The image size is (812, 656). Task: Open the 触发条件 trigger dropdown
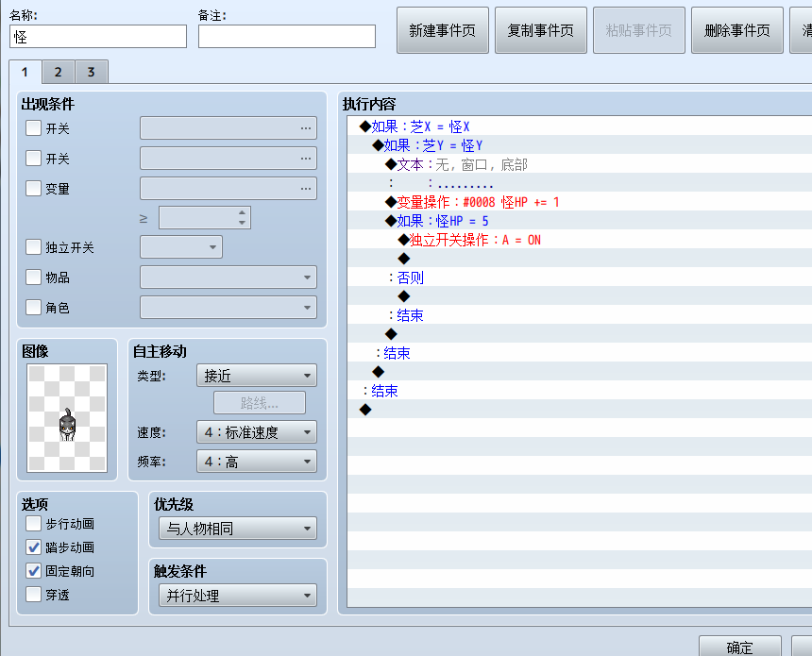(238, 596)
